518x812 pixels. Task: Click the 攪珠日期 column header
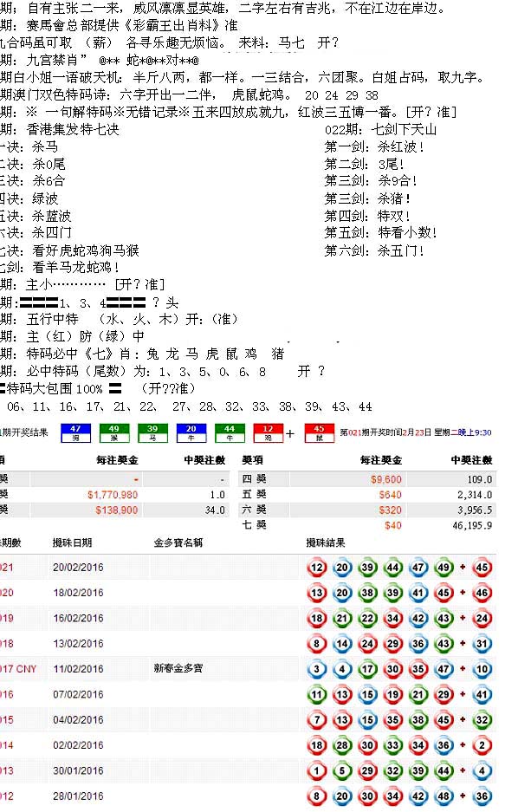[x=72, y=542]
